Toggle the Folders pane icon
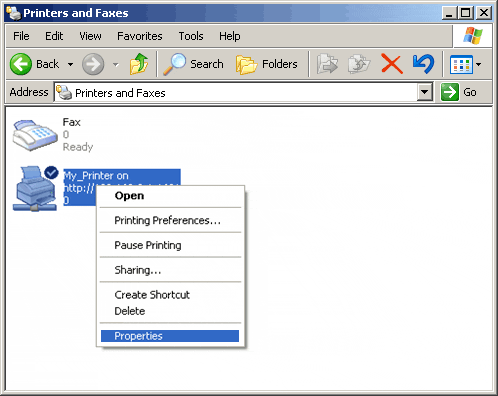 246,64
